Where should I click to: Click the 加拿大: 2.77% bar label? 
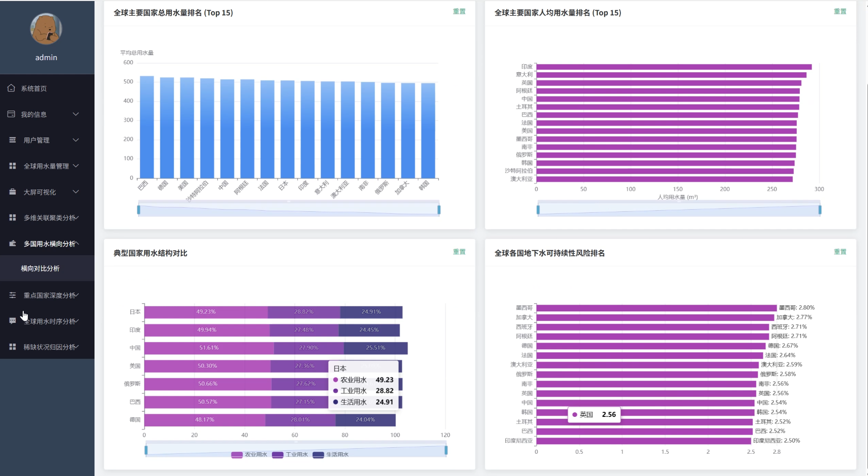794,317
